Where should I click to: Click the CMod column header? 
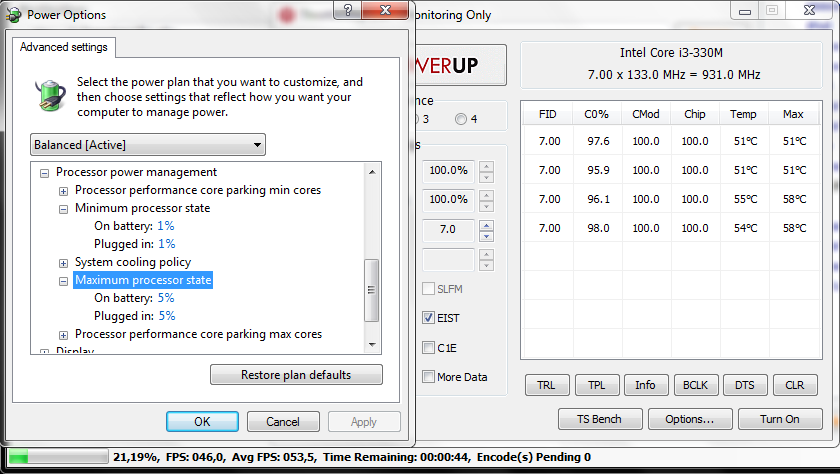coord(646,114)
